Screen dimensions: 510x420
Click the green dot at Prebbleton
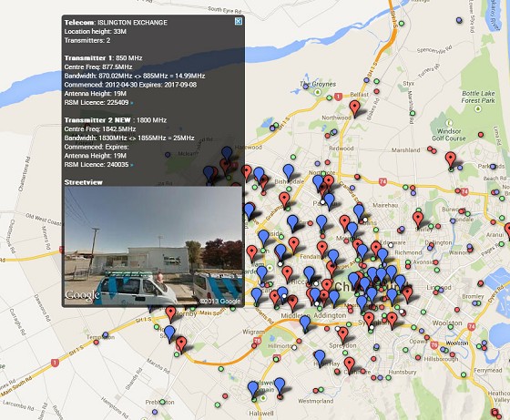click(x=162, y=402)
